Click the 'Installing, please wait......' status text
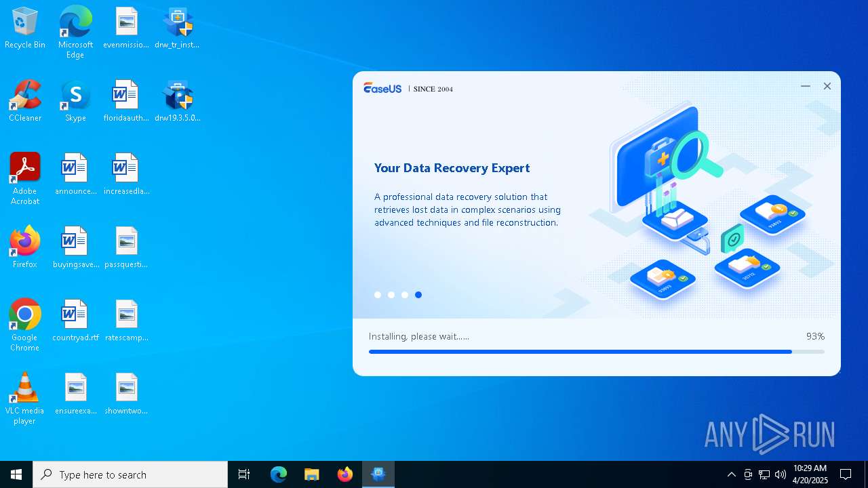This screenshot has height=488, width=868. point(419,336)
